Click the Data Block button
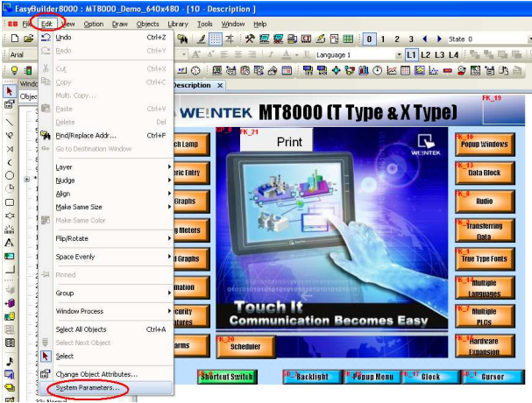The width and height of the screenshot is (532, 403). 485,173
